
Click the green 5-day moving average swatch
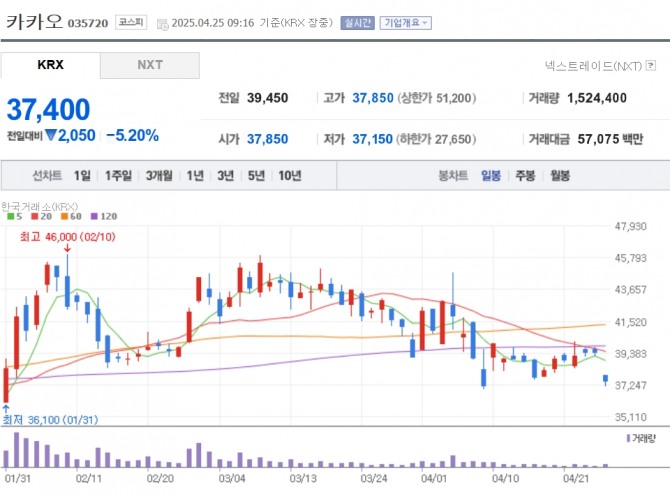pos(11,216)
